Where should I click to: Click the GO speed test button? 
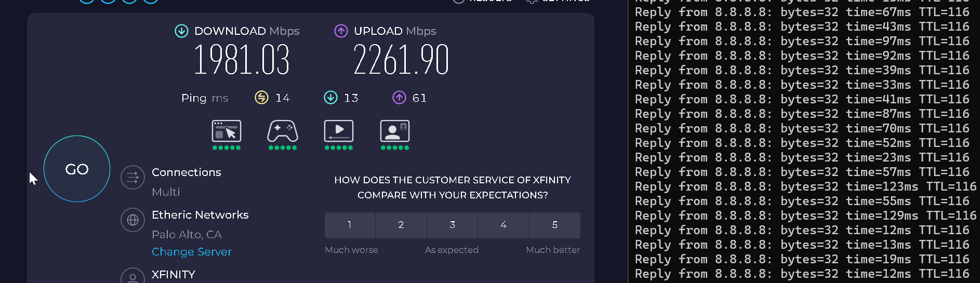(x=77, y=169)
